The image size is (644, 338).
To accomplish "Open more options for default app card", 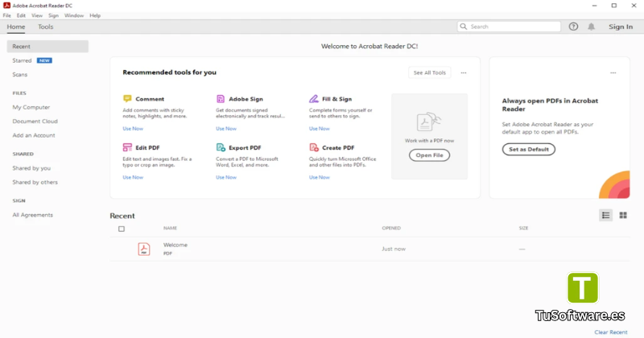I will tap(613, 72).
